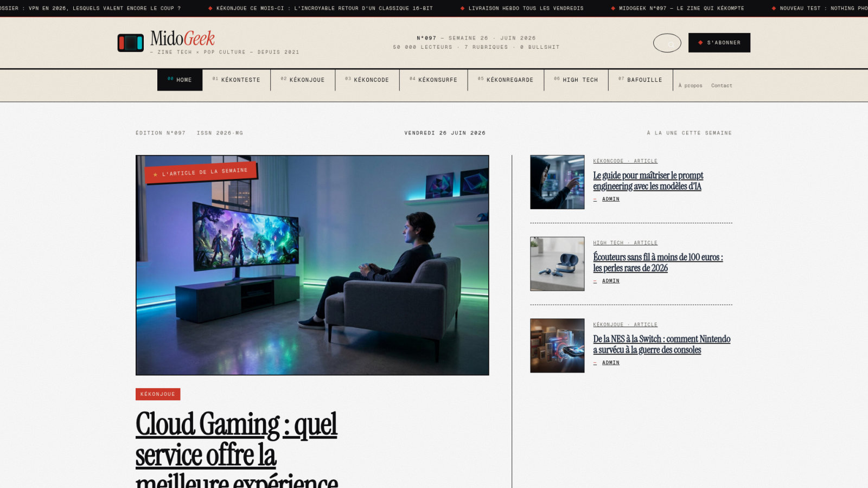This screenshot has width=868, height=488.
Task: Click the À propos link
Action: click(690, 86)
